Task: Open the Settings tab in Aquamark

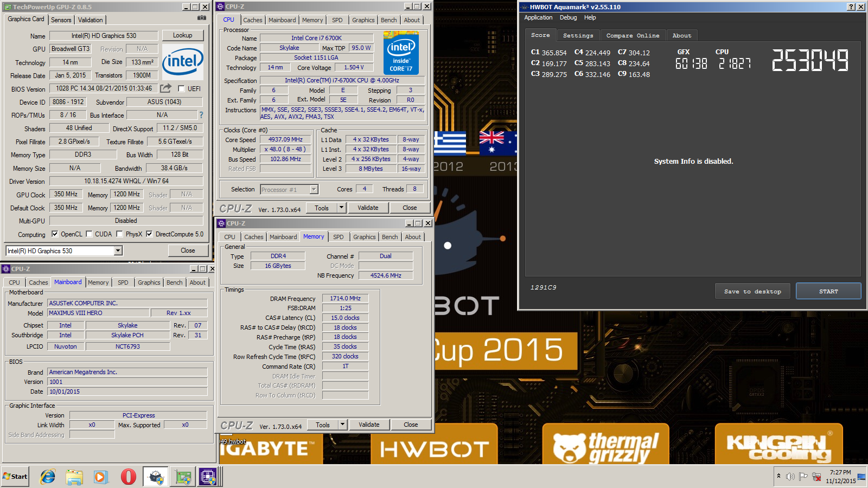Action: pos(578,36)
